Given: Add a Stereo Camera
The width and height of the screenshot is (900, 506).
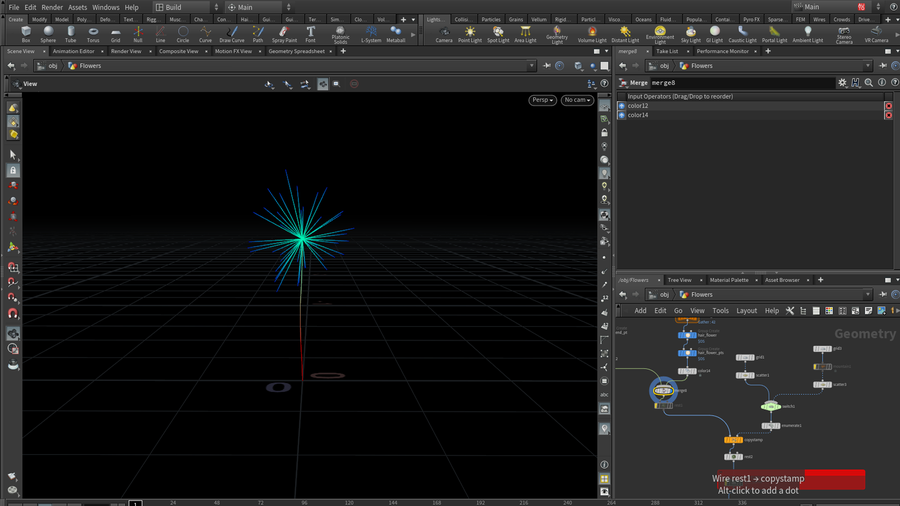Looking at the screenshot, I should [x=844, y=34].
